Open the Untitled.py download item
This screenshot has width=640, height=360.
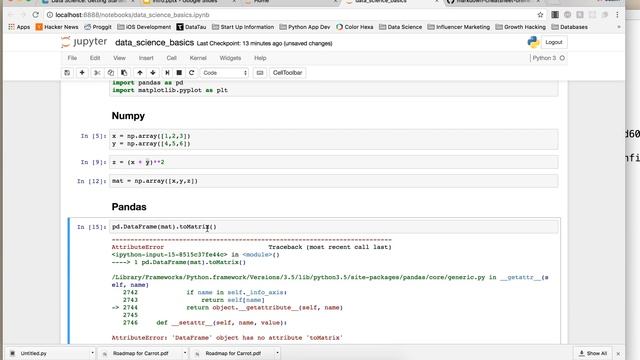pos(33,353)
